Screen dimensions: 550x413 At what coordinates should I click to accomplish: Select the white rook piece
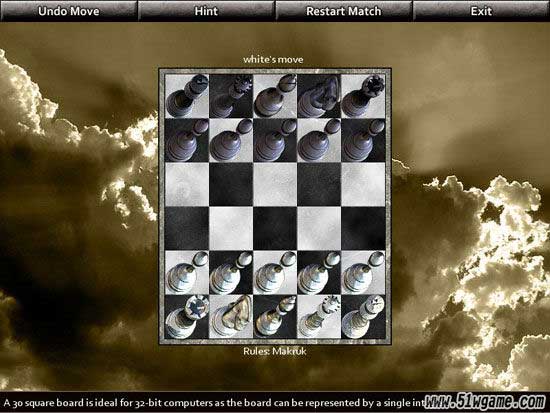(187, 317)
